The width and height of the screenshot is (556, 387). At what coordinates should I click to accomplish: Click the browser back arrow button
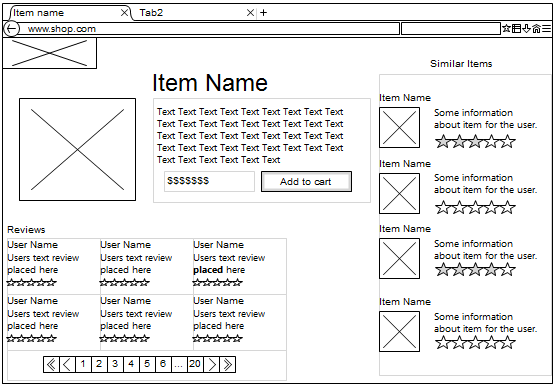[x=11, y=29]
